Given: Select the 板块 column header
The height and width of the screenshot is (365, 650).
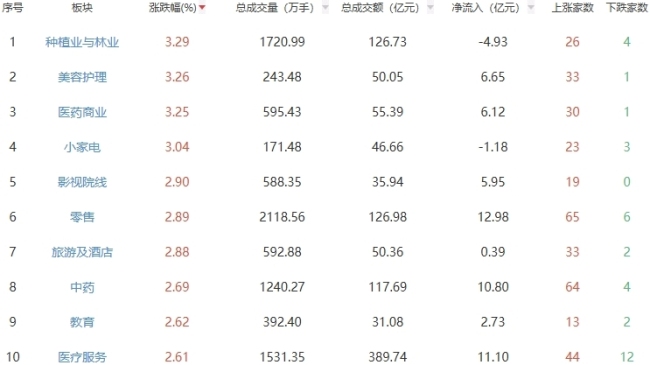Looking at the screenshot, I should (82, 7).
